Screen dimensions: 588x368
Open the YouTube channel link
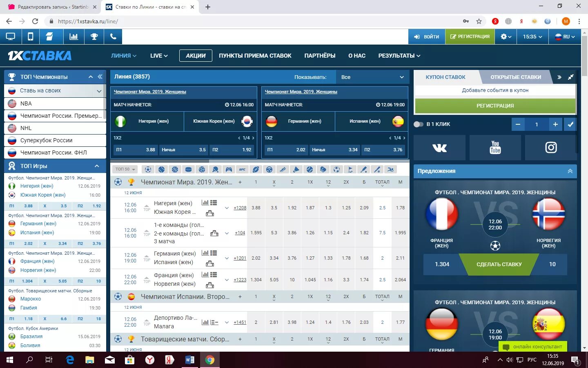[x=495, y=148]
